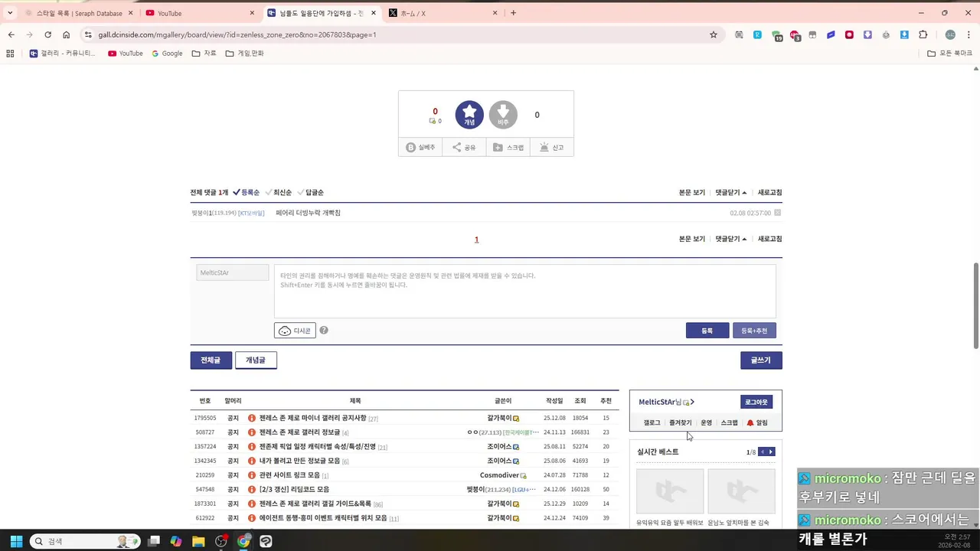
Task: Select the 개념글 tab
Action: (256, 360)
